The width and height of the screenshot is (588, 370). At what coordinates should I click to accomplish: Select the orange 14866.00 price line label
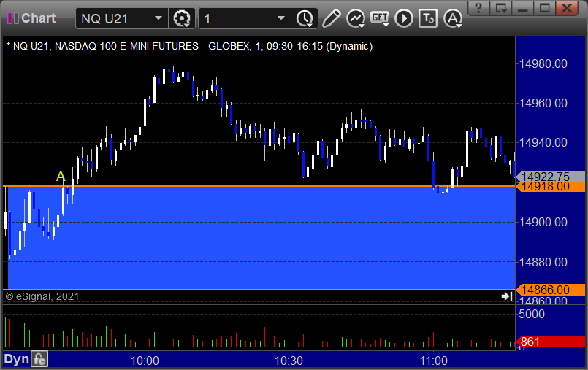click(551, 290)
